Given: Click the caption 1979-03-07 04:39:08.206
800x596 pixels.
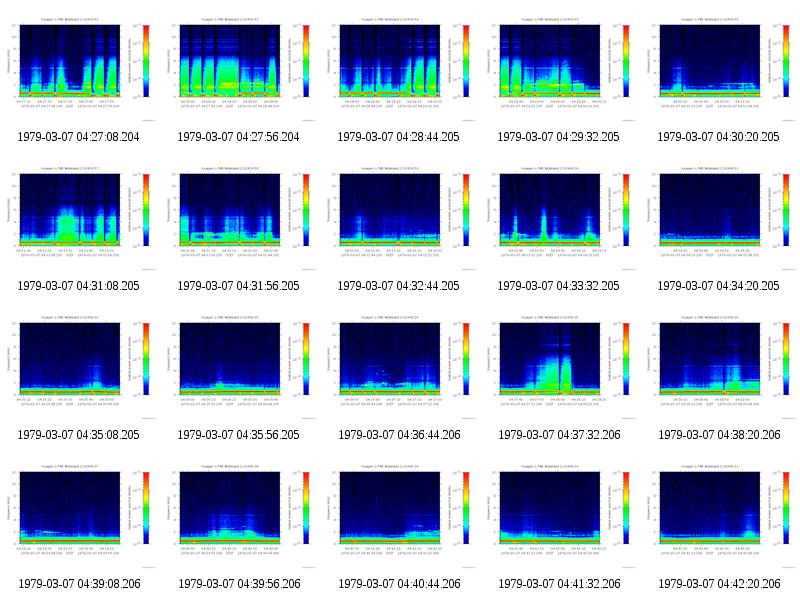Looking at the screenshot, I should coord(79,584).
